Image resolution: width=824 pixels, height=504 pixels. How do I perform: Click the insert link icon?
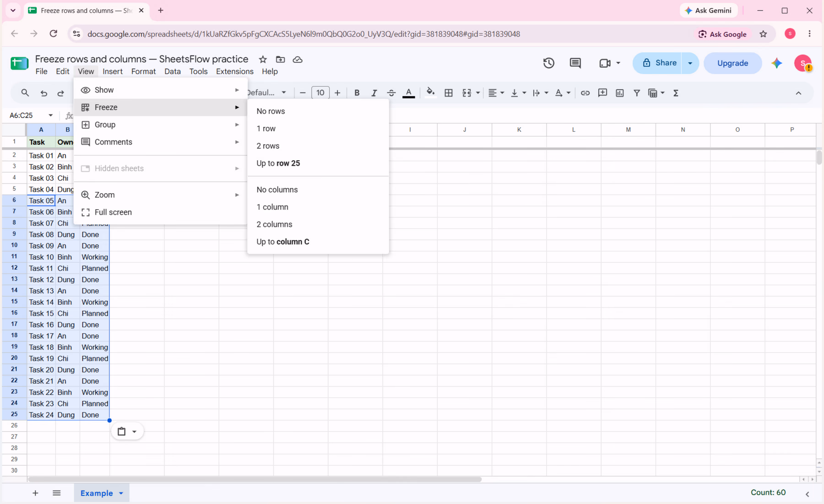click(585, 93)
